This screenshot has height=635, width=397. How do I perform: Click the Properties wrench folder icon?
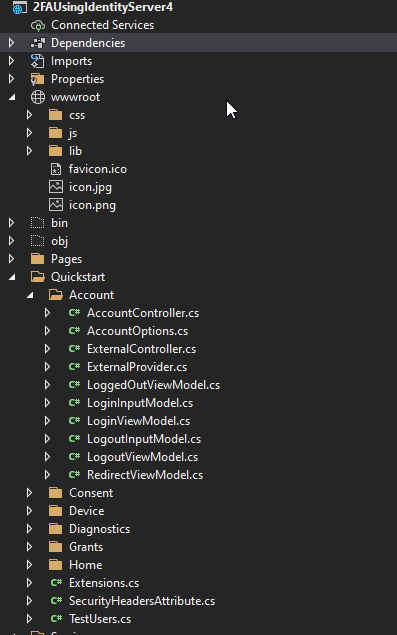(38, 79)
